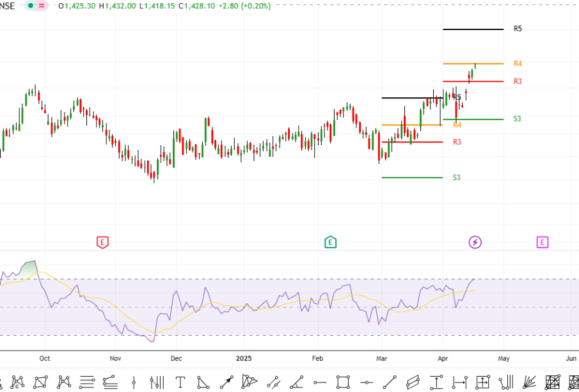Select the Arrow drawing tool
This screenshot has height=392, width=579.
tap(226, 382)
